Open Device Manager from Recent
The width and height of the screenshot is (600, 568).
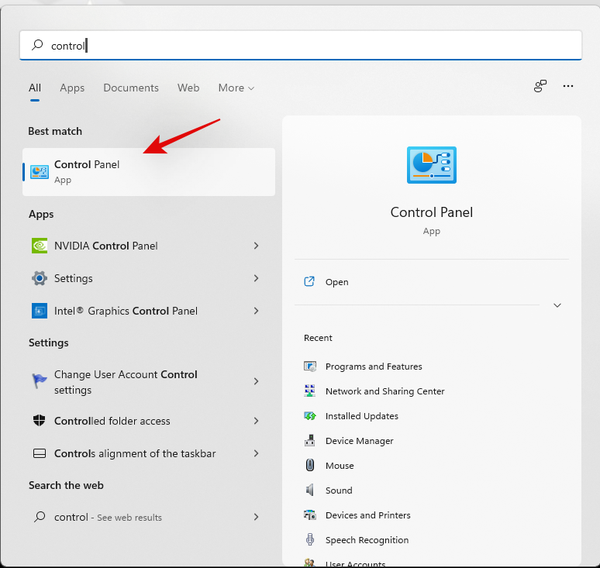(x=359, y=441)
